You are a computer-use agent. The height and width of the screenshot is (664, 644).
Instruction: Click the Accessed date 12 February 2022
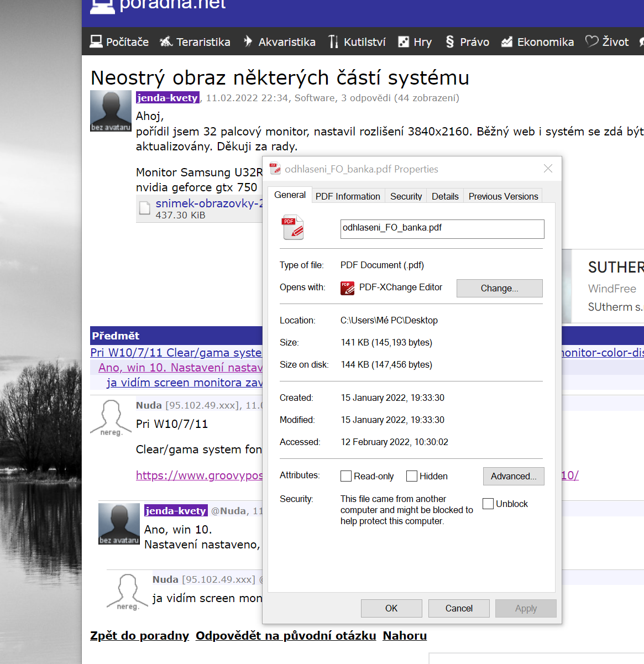click(x=395, y=442)
